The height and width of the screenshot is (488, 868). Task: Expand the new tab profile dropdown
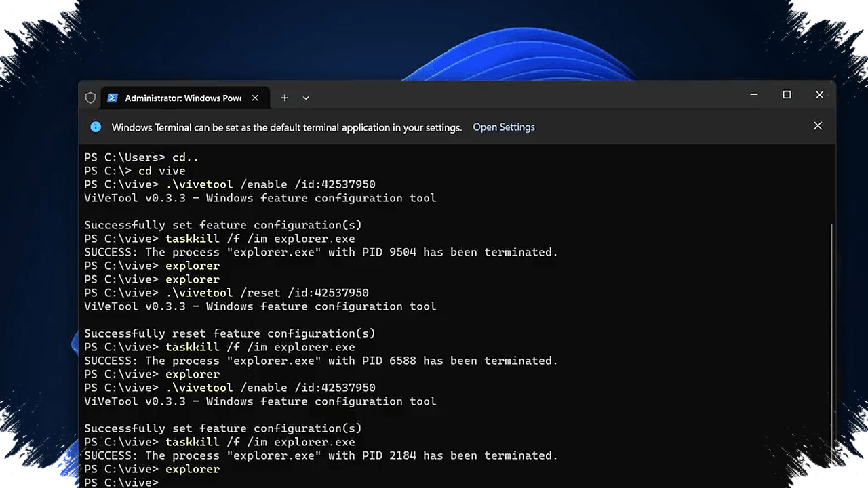306,98
